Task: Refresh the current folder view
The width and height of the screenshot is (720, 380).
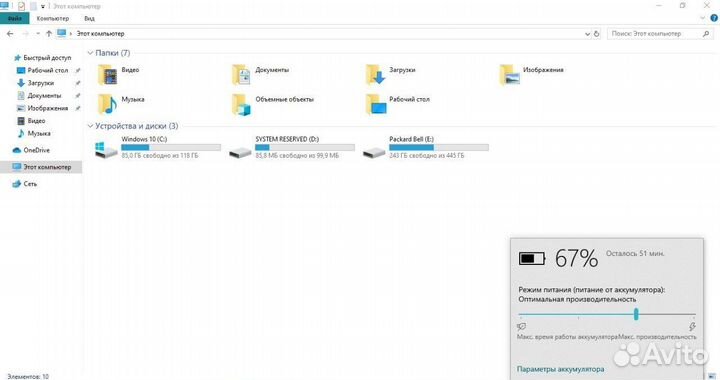Action: coord(596,34)
